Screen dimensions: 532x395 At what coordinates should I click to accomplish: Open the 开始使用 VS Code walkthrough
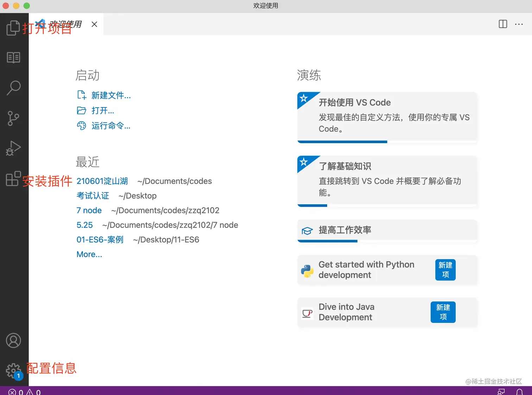coord(387,117)
